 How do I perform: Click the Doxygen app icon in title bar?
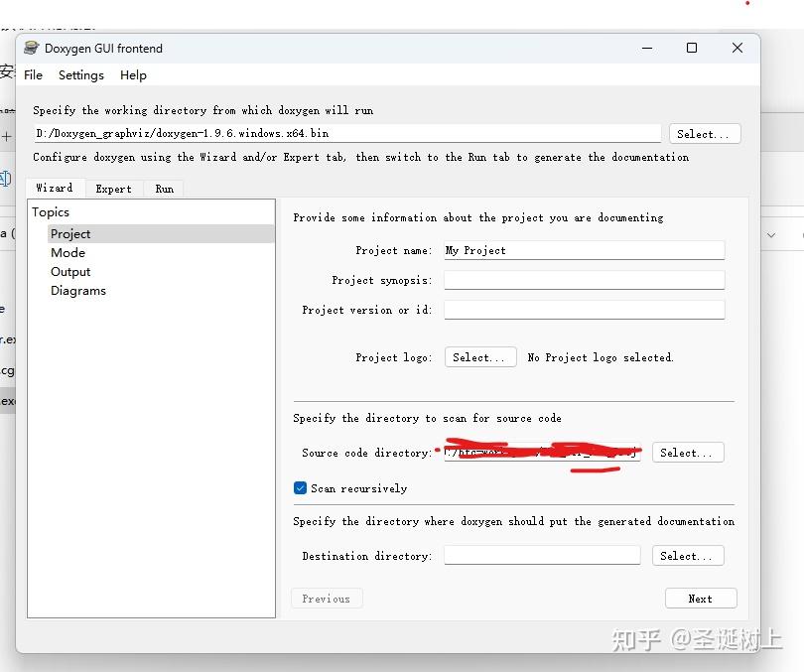[x=32, y=49]
